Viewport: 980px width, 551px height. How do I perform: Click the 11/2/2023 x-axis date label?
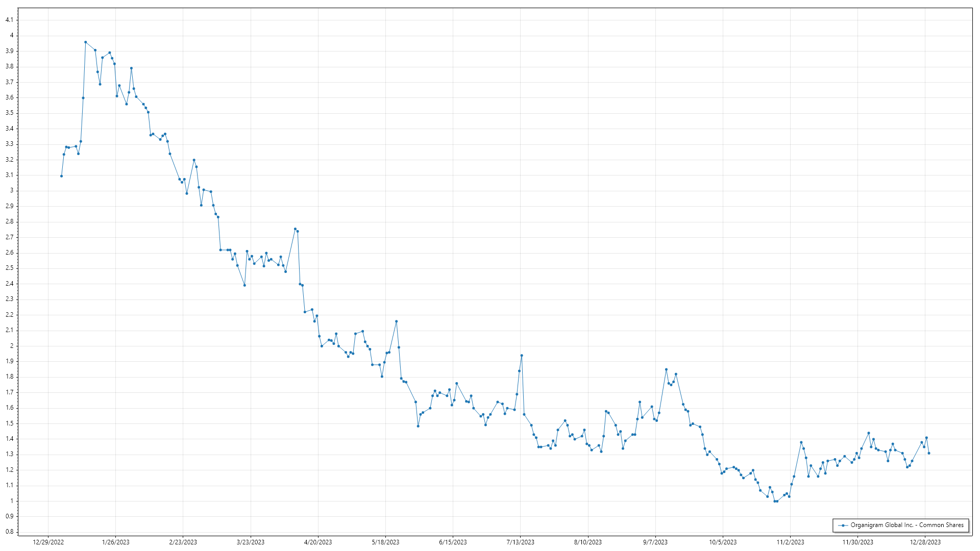pyautogui.click(x=790, y=542)
